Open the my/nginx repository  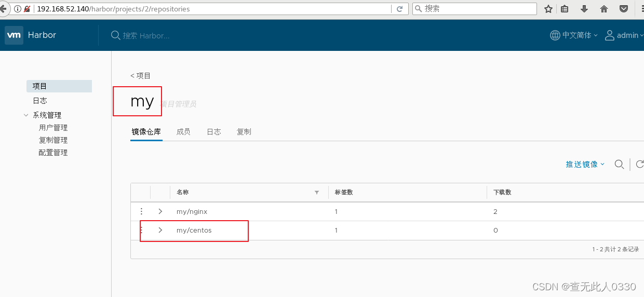[x=192, y=212]
